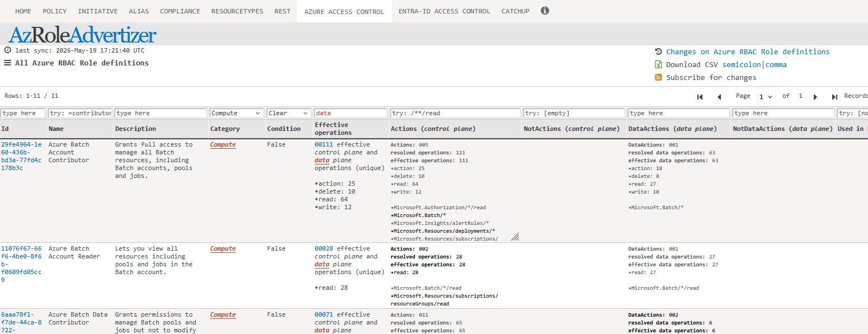Click the clock icon next to last sync
Screen dimensions: 868x334
[8, 50]
